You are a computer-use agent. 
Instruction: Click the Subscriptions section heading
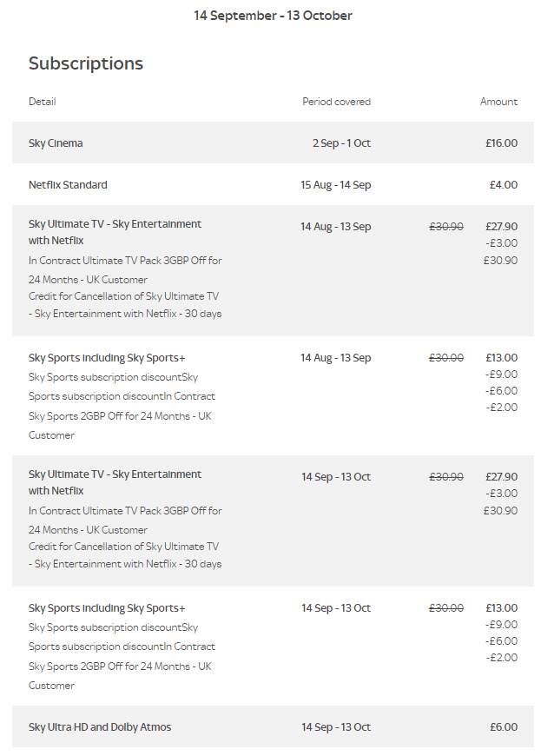point(86,63)
